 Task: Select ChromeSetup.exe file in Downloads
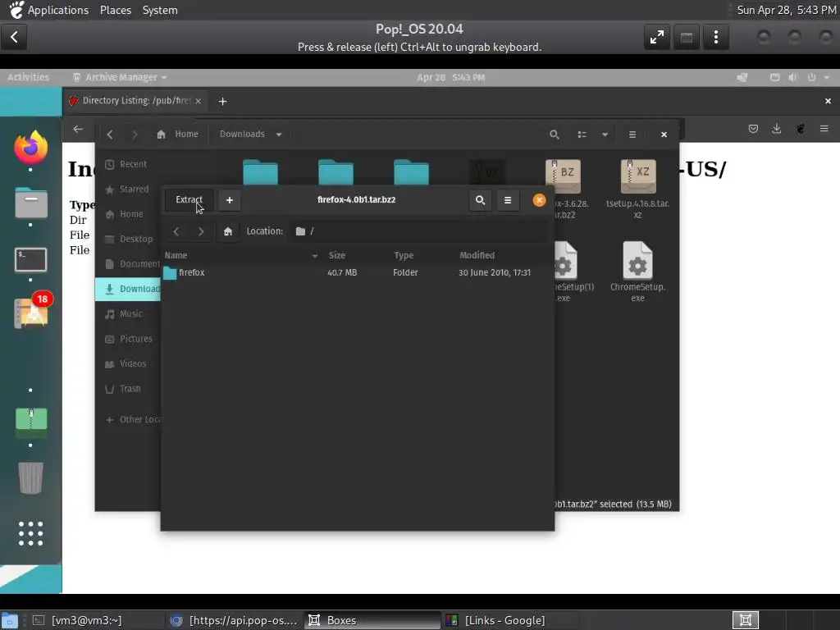(x=637, y=271)
